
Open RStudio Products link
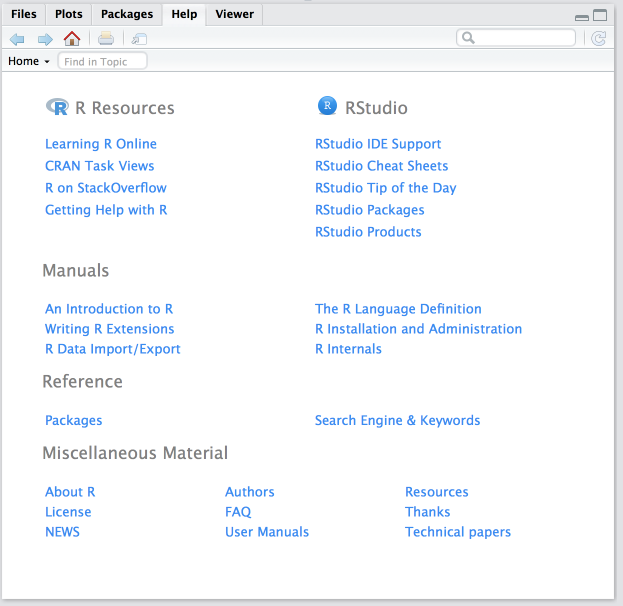pyautogui.click(x=368, y=232)
